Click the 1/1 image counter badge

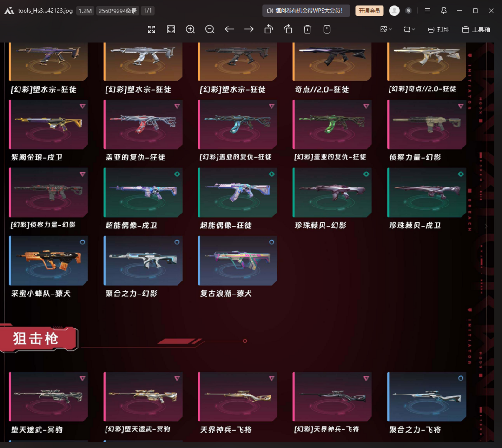click(148, 11)
